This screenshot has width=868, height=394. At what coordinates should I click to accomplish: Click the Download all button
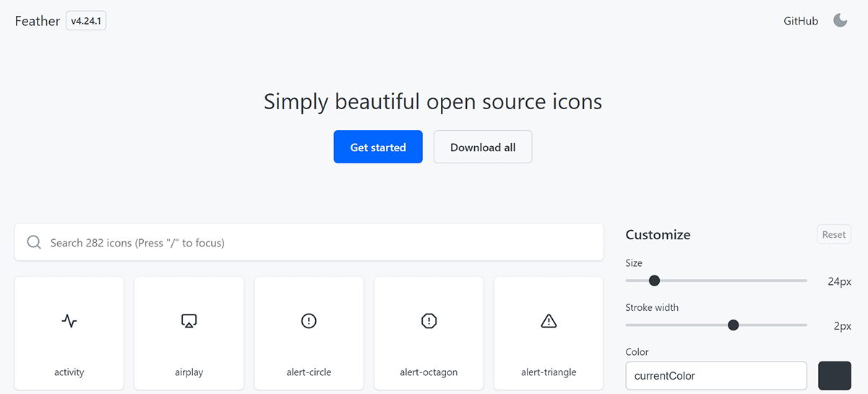(483, 147)
